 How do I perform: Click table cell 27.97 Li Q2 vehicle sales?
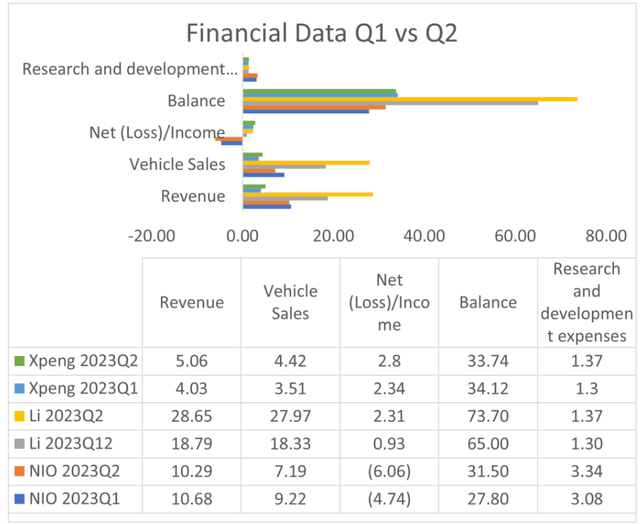(x=291, y=416)
